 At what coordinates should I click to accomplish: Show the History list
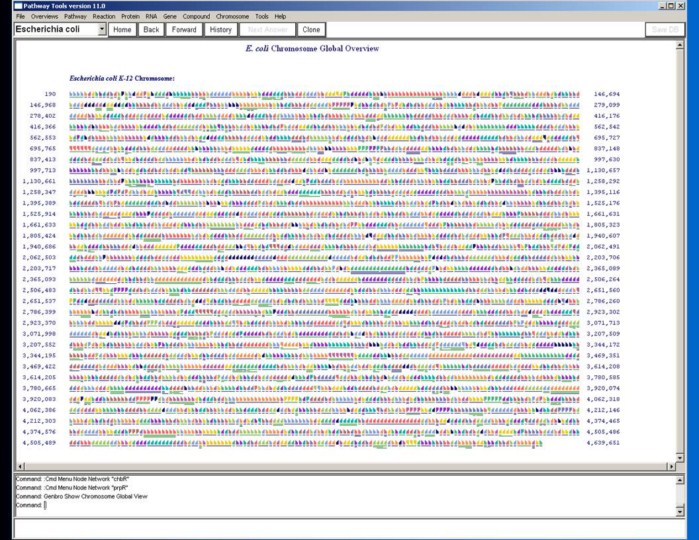click(x=221, y=30)
